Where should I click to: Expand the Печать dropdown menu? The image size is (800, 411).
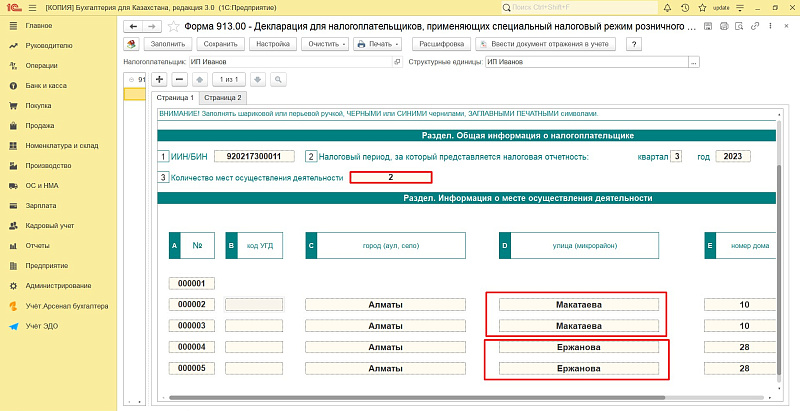point(377,44)
